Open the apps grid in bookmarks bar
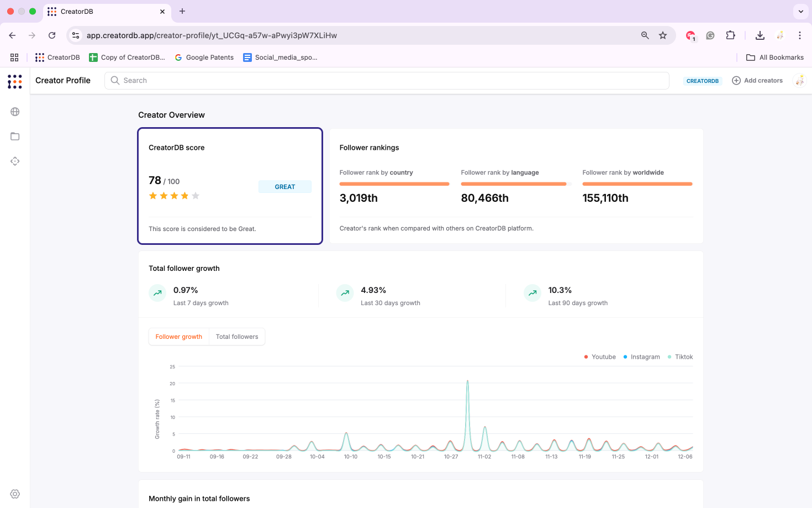Viewport: 812px width, 508px height. pos(14,57)
